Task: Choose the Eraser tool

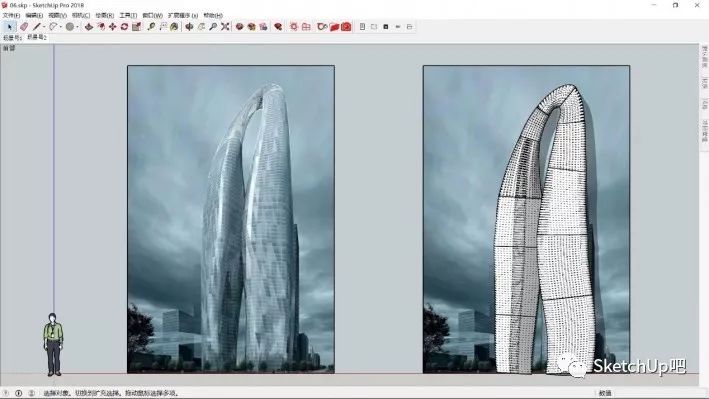Action: pos(24,27)
